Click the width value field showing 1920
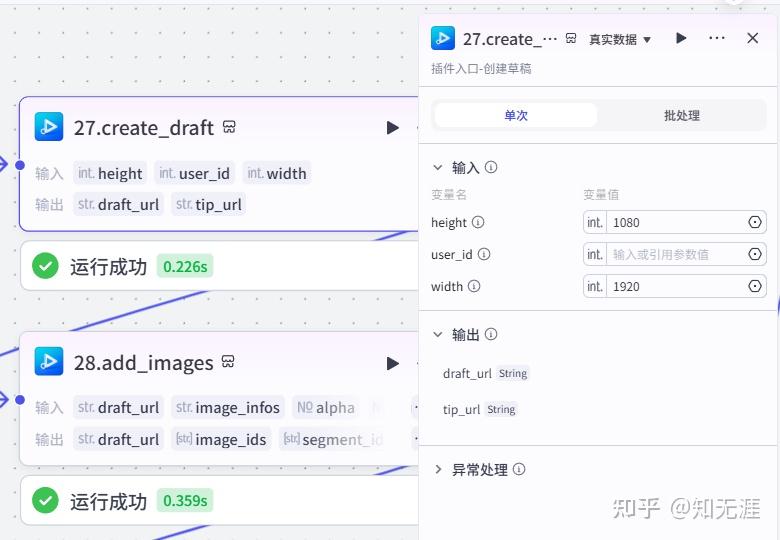The image size is (780, 540). [x=677, y=286]
